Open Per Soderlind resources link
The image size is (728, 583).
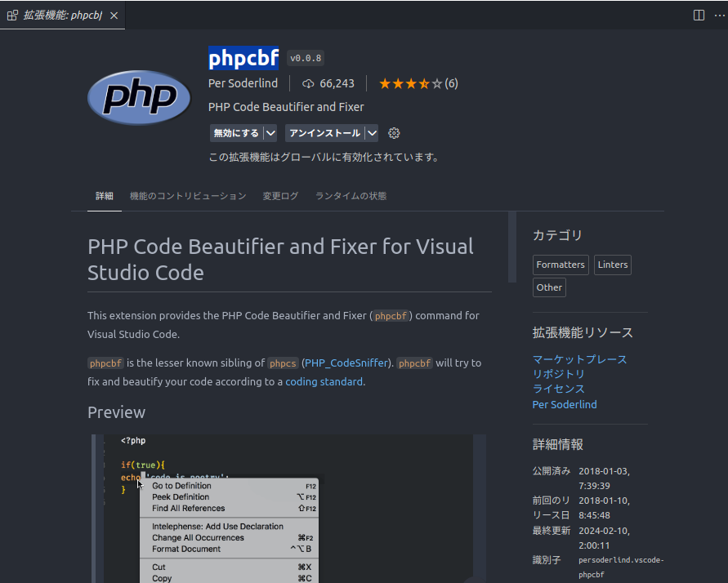click(565, 404)
